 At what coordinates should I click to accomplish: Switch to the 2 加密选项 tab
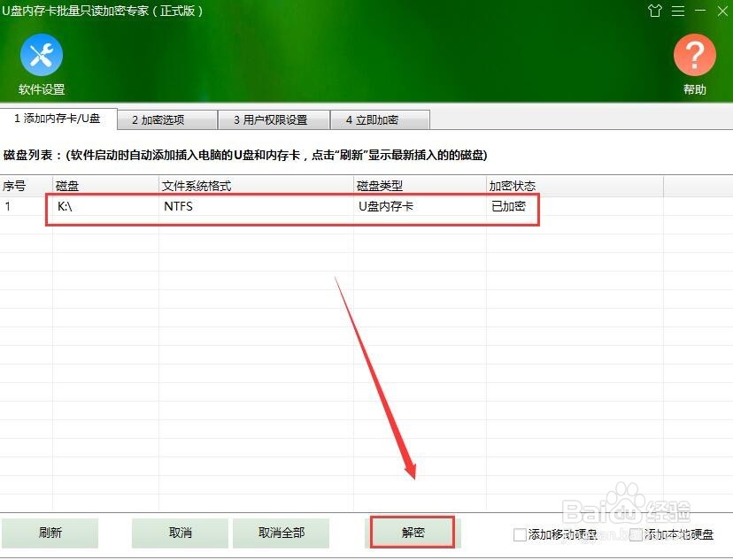pos(165,119)
